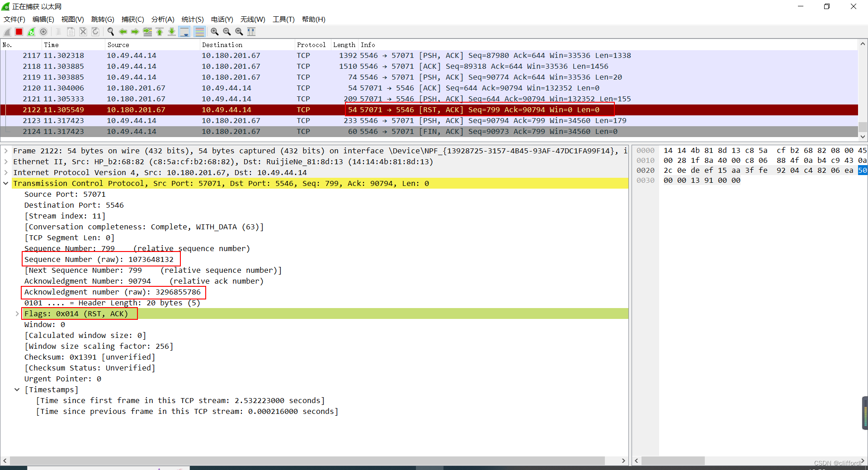The height and width of the screenshot is (470, 868).
Task: Expand the Frame 2122 details
Action: coord(6,151)
